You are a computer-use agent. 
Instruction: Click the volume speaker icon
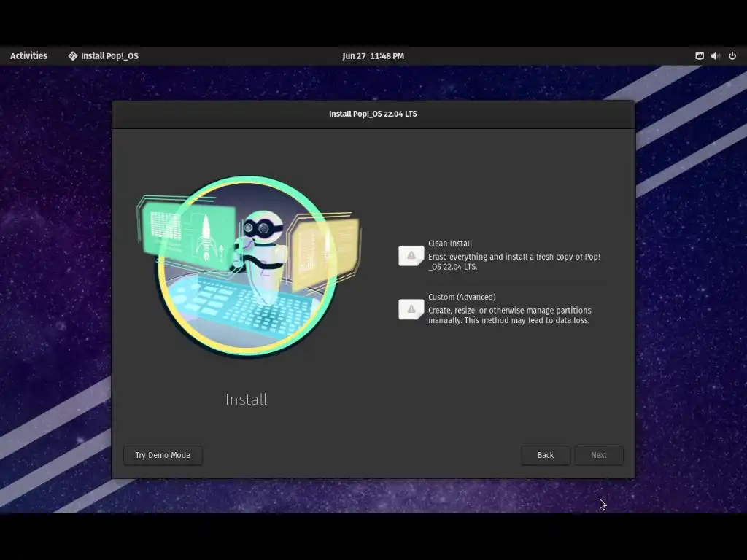(716, 55)
